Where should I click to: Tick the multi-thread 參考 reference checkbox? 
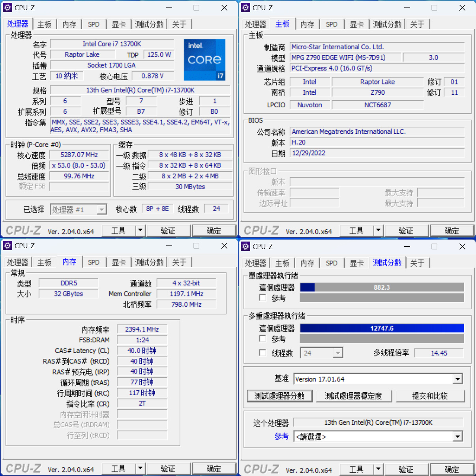click(262, 338)
